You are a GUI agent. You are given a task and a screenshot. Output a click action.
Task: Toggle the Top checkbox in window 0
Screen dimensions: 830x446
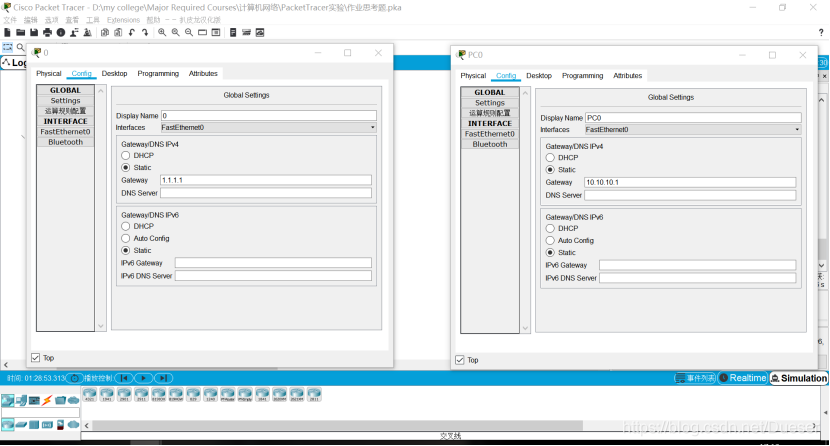click(35, 358)
